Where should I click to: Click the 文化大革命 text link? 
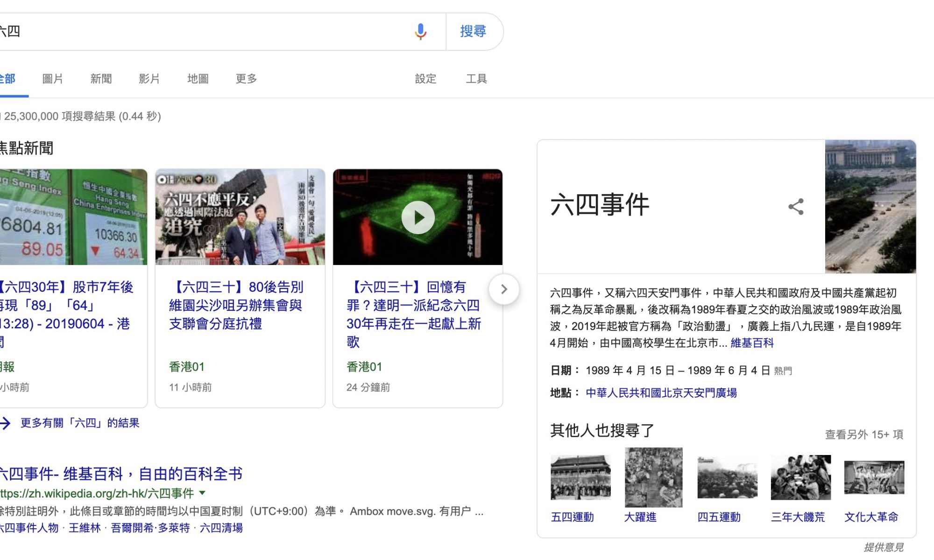(871, 517)
